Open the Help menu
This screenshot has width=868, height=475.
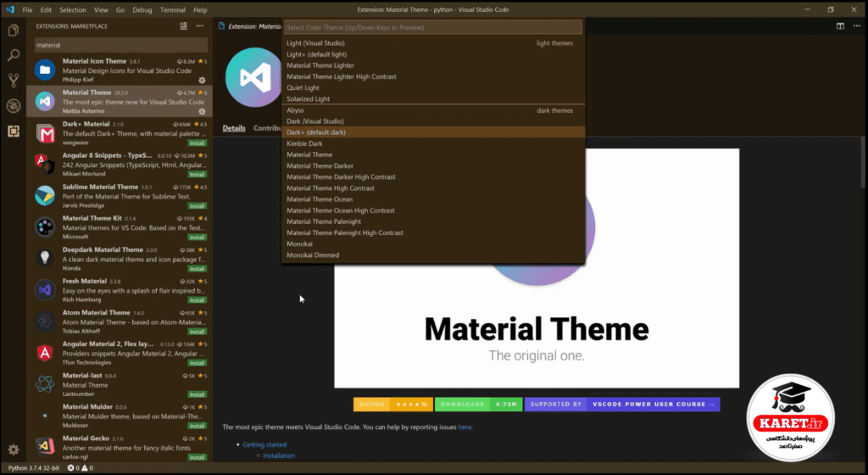pyautogui.click(x=200, y=10)
